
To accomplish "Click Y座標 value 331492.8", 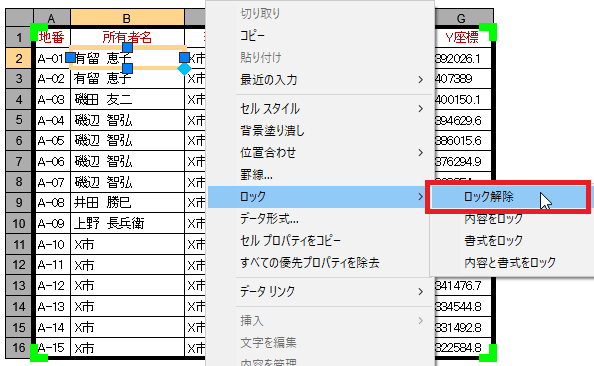I will 462,327.
